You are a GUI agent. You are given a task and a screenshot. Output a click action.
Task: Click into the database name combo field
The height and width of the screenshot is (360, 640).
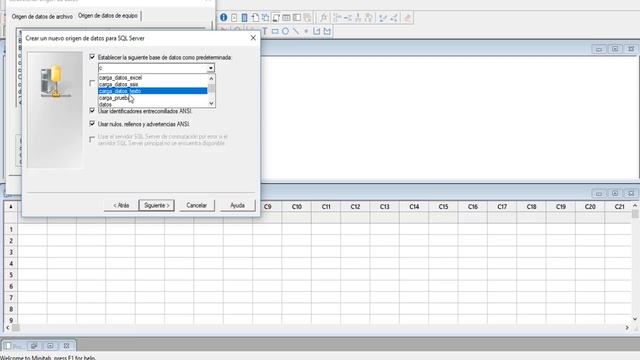(152, 68)
